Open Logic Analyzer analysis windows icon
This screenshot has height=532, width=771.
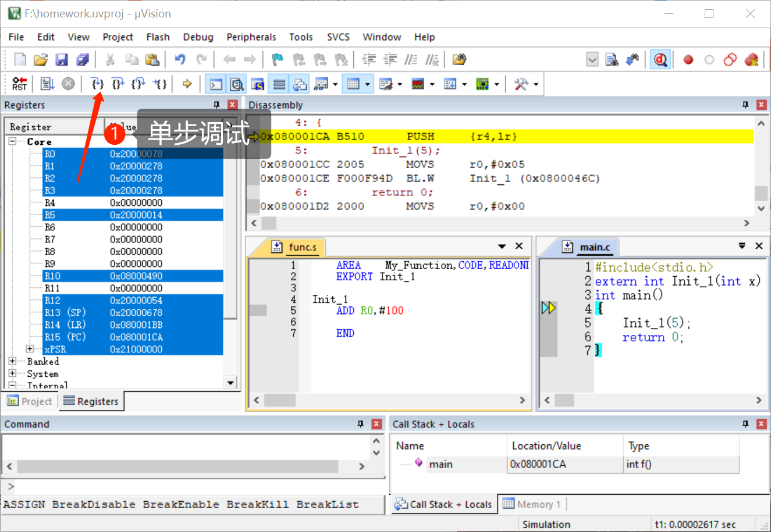coord(418,84)
